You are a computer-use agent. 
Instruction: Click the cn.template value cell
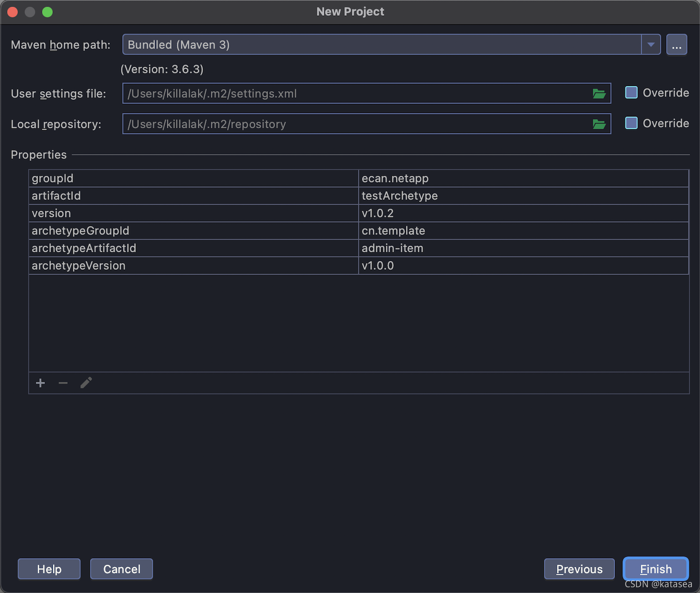(x=524, y=231)
